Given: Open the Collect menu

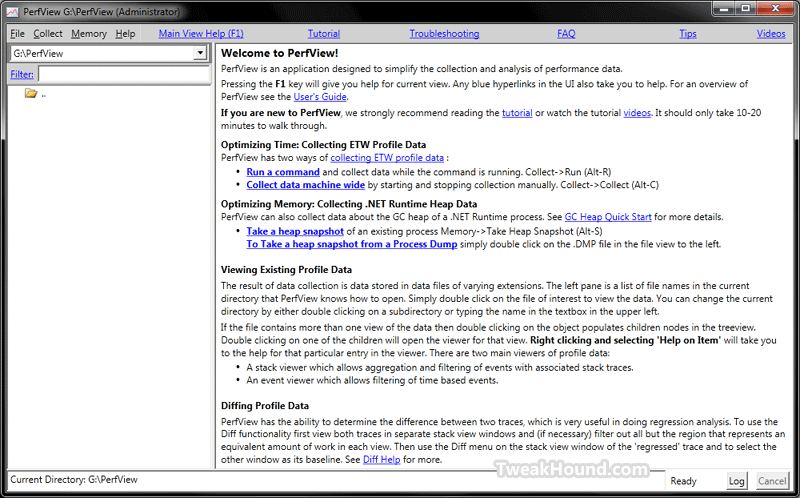Looking at the screenshot, I should (48, 34).
